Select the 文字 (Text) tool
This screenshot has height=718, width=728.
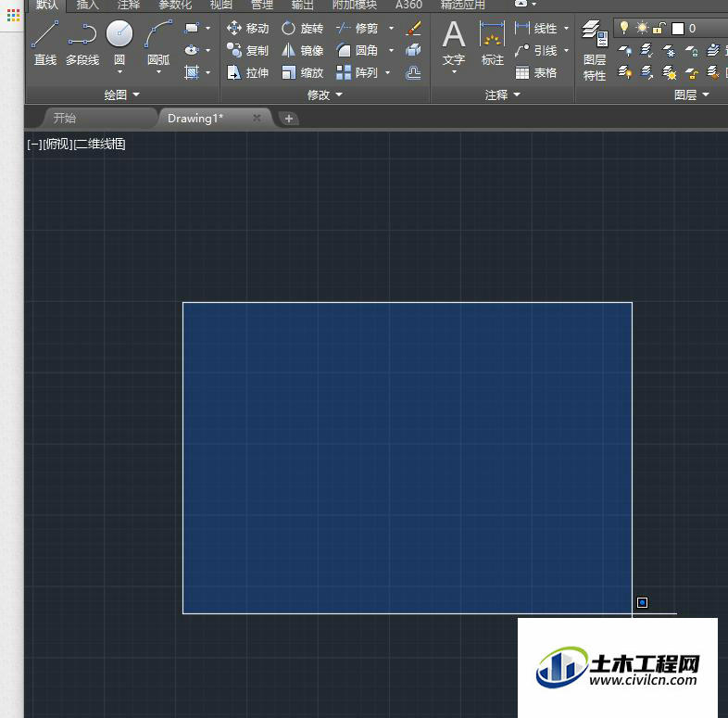coord(454,44)
